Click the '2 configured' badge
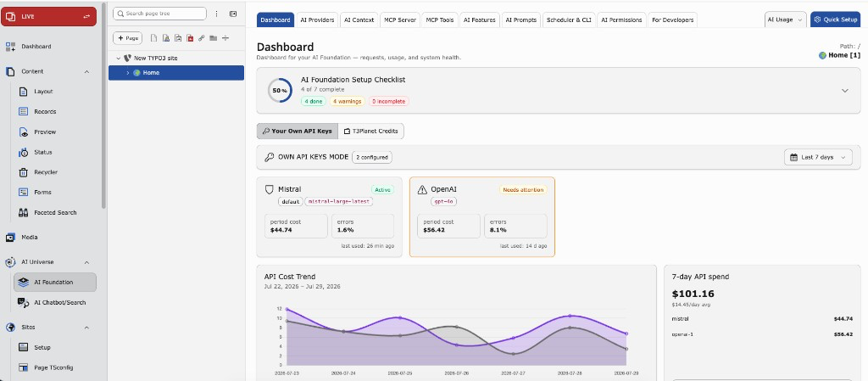 [x=373, y=157]
